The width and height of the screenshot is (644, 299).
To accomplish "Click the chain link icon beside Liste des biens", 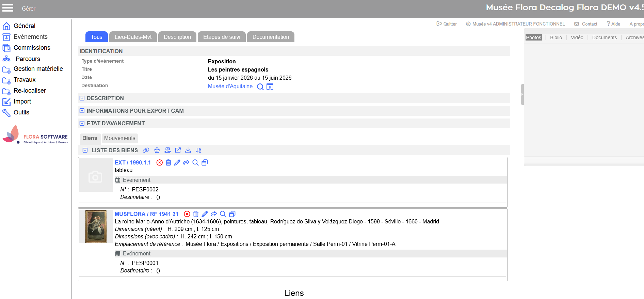I will coord(146,150).
